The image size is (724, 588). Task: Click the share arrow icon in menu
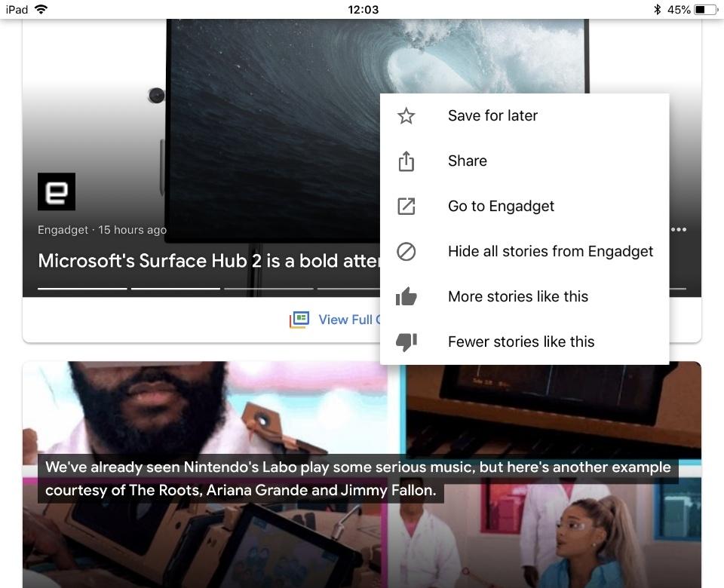tap(406, 161)
